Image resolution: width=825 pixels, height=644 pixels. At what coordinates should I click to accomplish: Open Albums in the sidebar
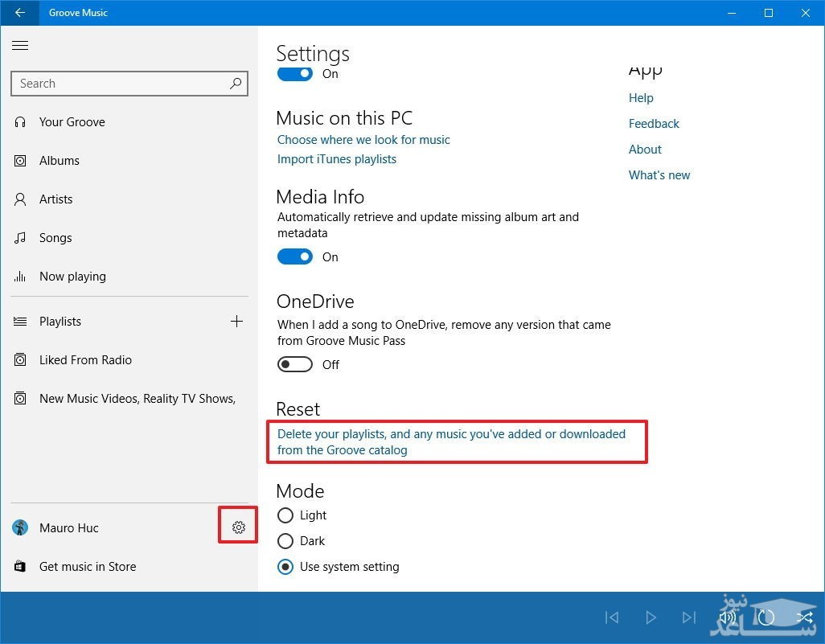pos(60,161)
